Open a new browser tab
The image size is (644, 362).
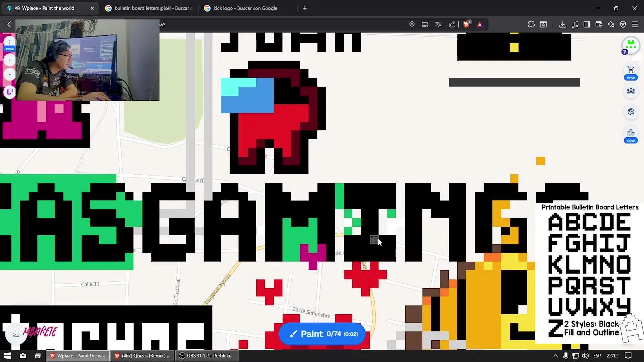305,8
